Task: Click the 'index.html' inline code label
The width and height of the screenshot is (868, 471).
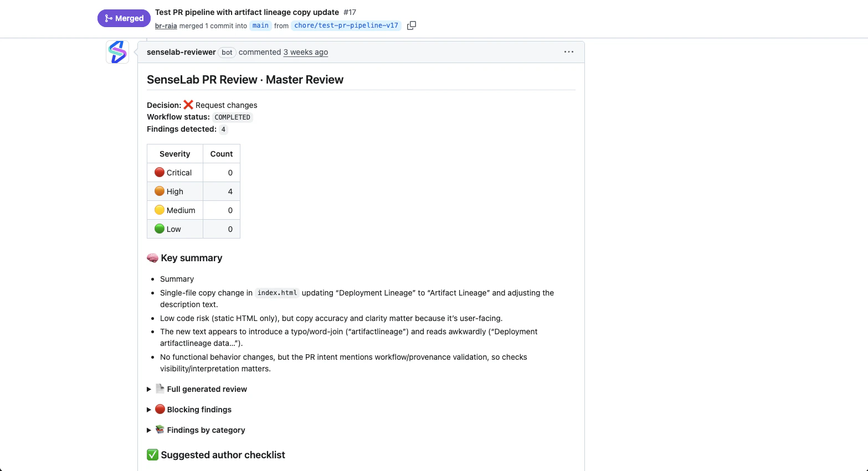Action: coord(277,293)
